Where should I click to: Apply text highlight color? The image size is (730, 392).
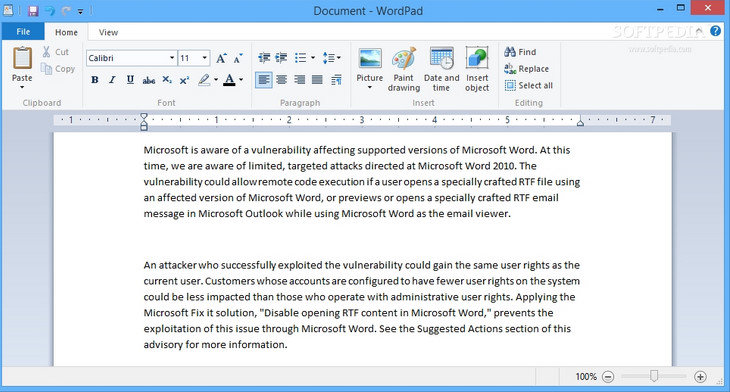[204, 80]
